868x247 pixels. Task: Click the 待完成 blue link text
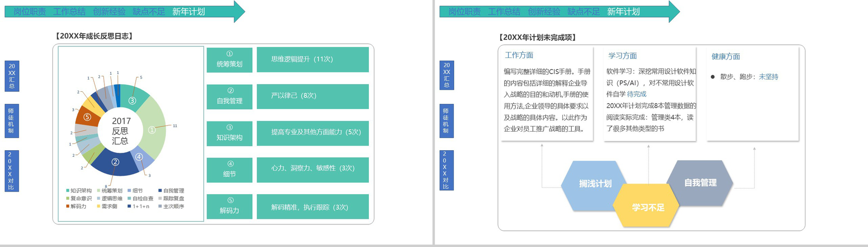tap(636, 94)
